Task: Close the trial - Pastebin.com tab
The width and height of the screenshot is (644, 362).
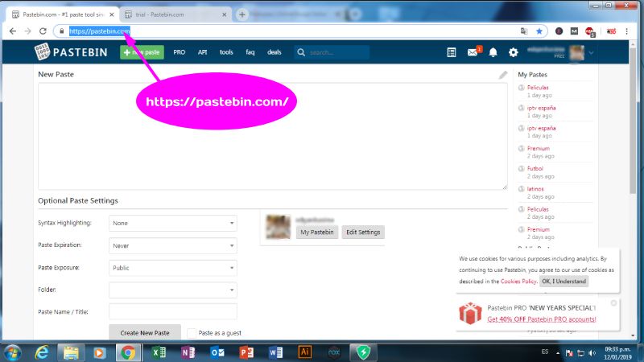Action: (x=225, y=14)
